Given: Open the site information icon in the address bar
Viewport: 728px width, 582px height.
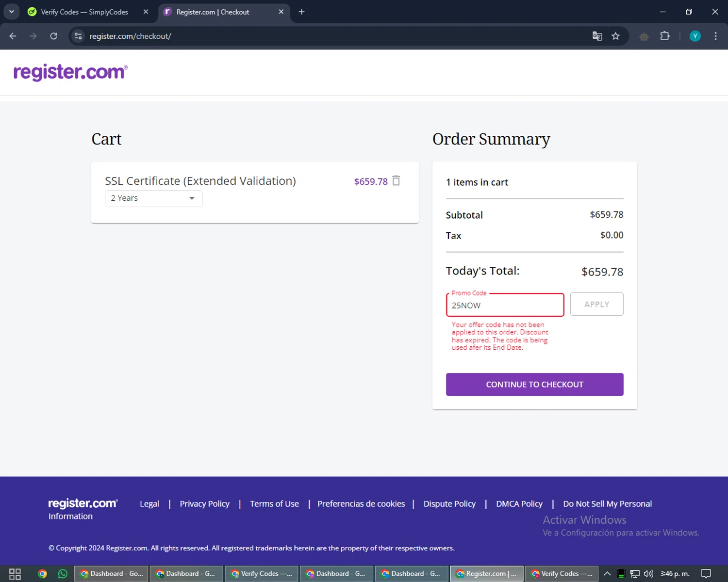Looking at the screenshot, I should 78,36.
